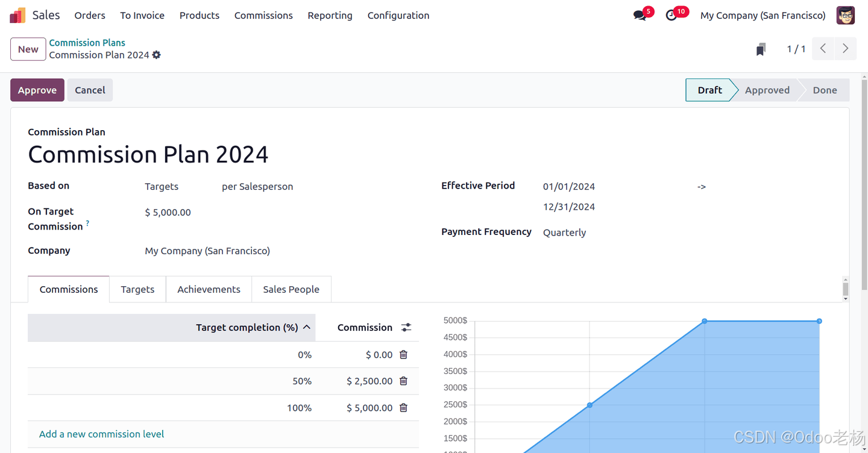
Task: Open the messages chat icon
Action: pyautogui.click(x=640, y=16)
